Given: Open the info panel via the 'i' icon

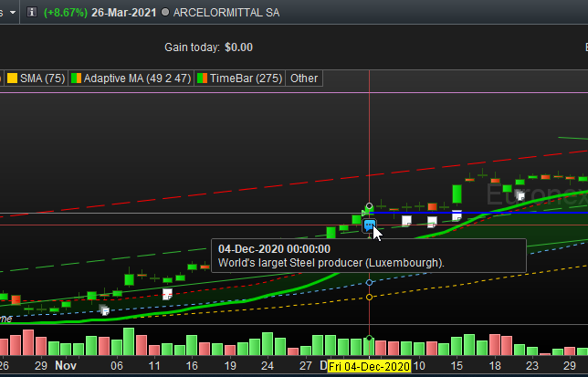Looking at the screenshot, I should tap(32, 12).
